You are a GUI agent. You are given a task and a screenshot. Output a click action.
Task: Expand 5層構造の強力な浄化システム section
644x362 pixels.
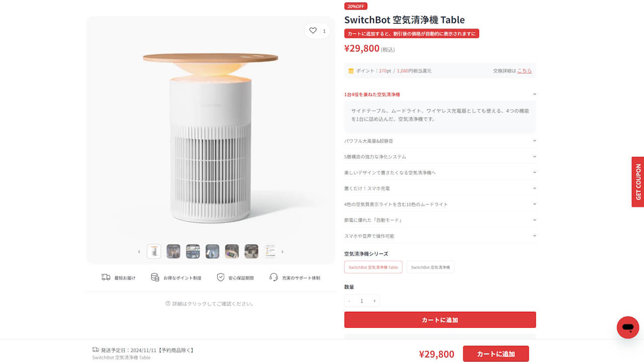[x=534, y=157]
